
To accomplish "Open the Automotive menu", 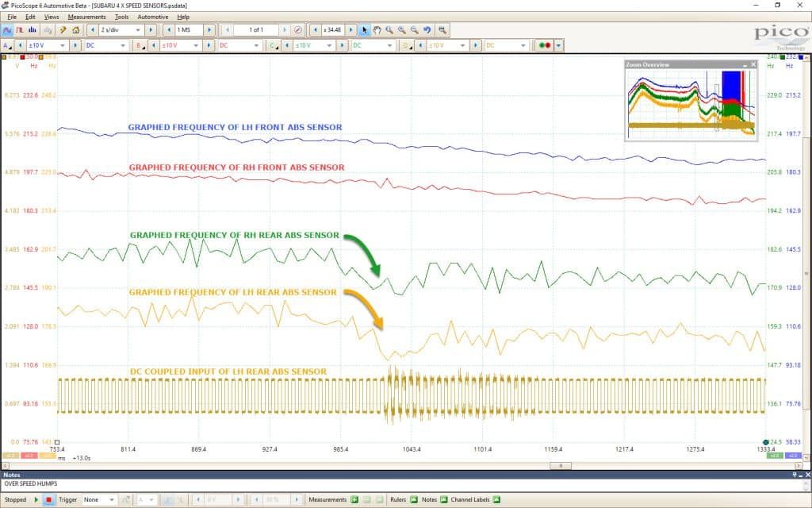I will pos(153,17).
